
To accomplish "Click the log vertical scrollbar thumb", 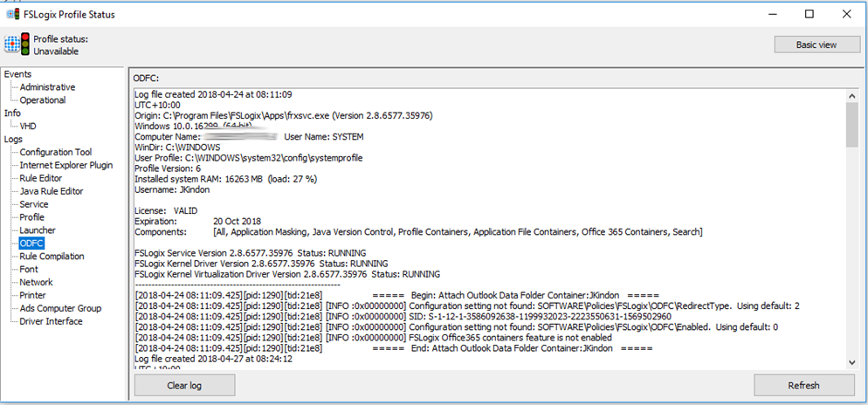I will pos(852,125).
